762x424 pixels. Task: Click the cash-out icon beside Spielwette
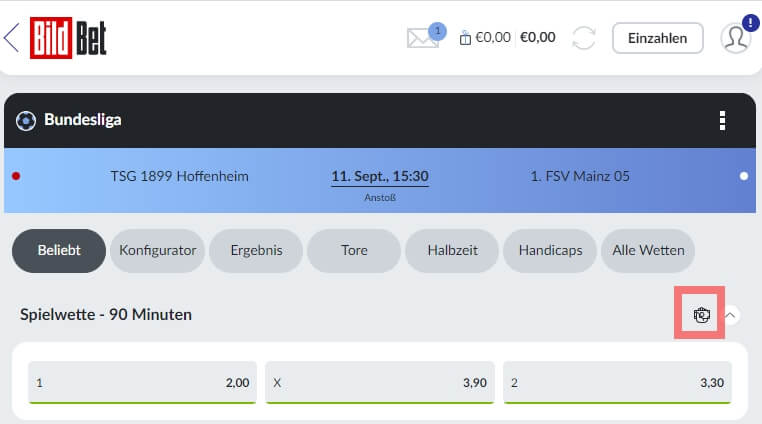[x=701, y=315]
